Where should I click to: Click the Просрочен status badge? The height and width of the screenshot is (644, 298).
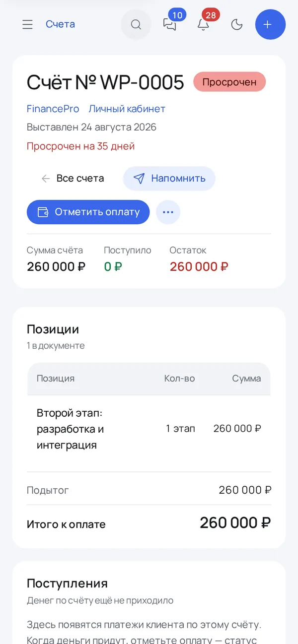(x=229, y=82)
